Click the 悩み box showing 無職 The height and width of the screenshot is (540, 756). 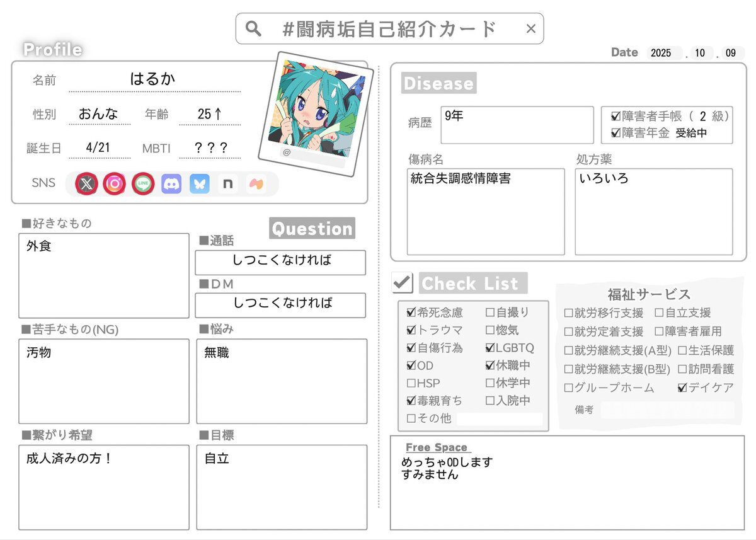point(282,381)
